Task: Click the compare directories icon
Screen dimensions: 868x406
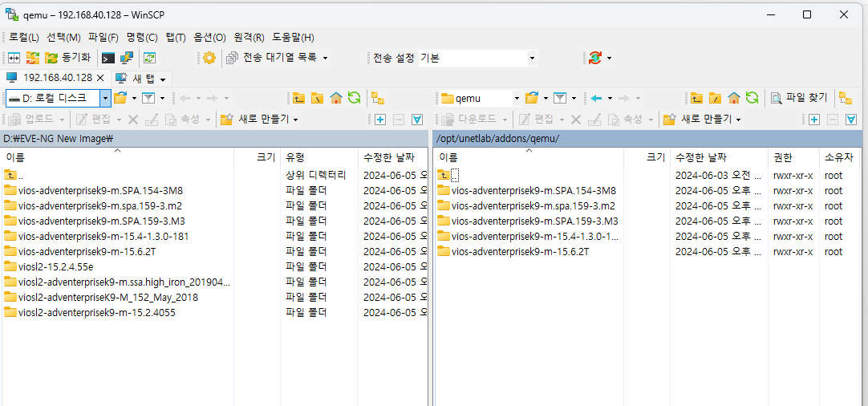Action: pyautogui.click(x=14, y=58)
